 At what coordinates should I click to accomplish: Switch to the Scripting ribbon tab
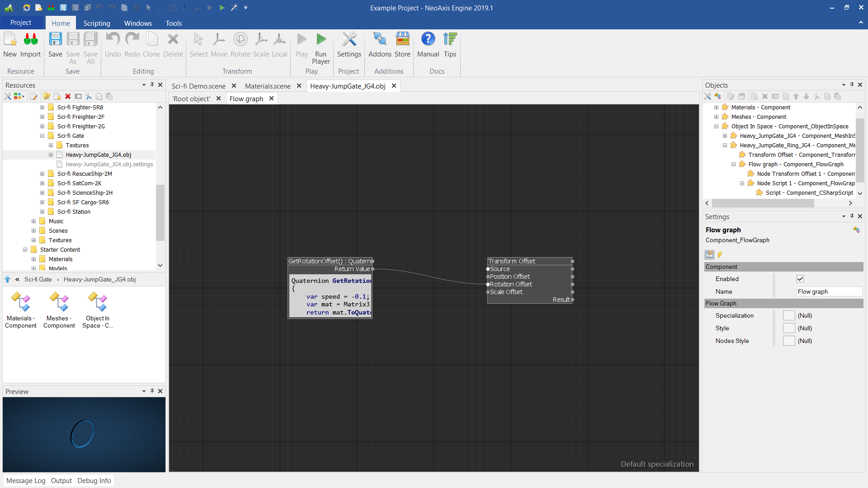96,23
